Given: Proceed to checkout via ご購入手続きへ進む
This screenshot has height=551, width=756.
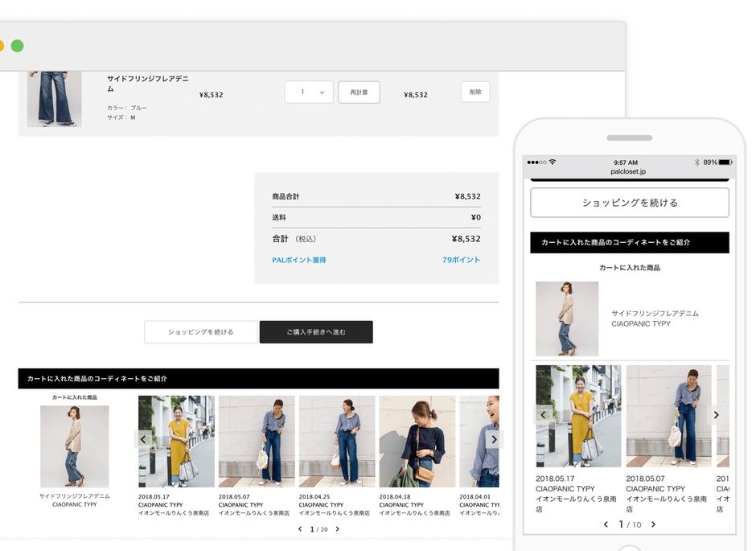Looking at the screenshot, I should pos(315,331).
